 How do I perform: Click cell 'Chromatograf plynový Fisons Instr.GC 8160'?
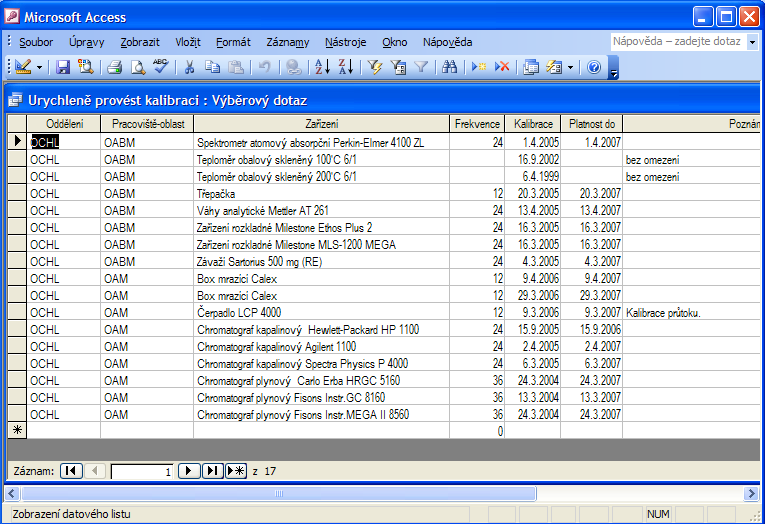pos(322,397)
